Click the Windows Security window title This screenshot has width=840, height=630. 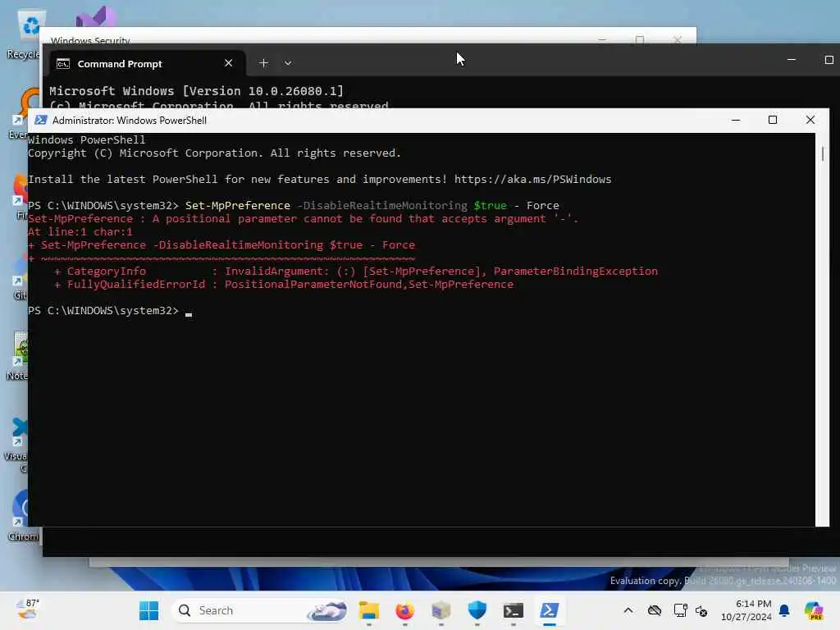(x=90, y=41)
